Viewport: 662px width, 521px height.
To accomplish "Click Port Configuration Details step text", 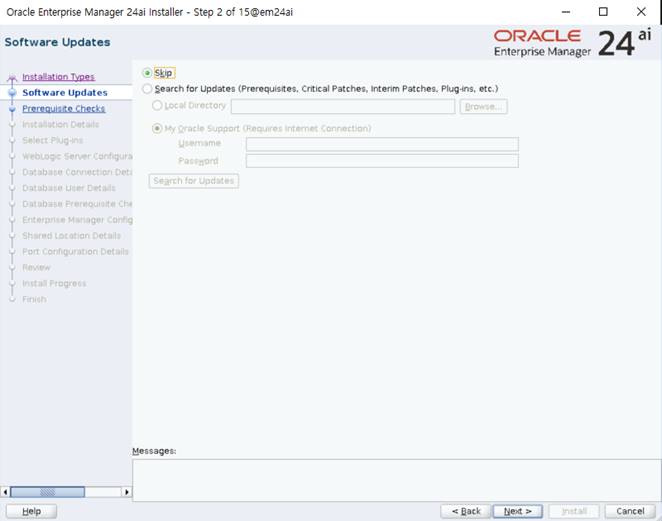I will pyautogui.click(x=75, y=252).
